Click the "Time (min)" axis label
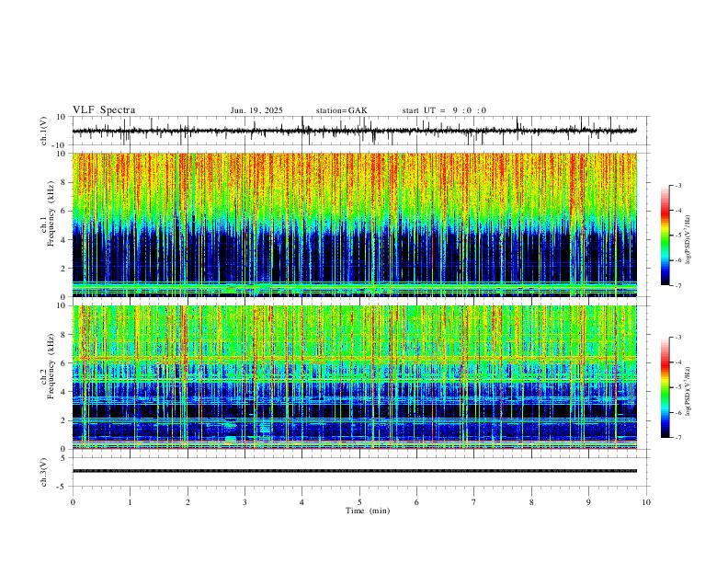 tap(368, 511)
